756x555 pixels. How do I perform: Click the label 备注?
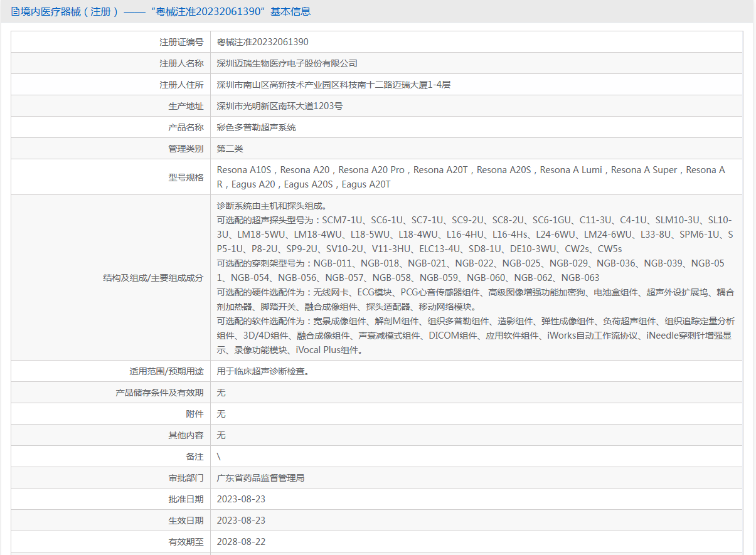coord(195,457)
